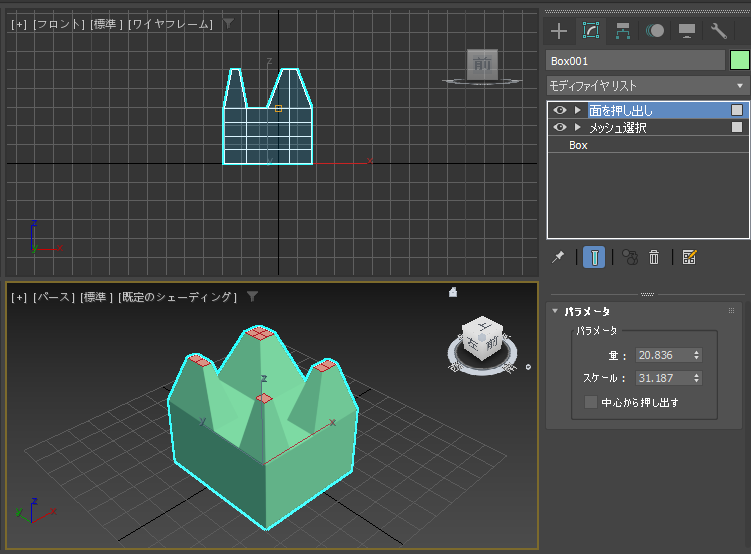Remove modifier using the trash icon
This screenshot has height=554, width=751.
point(654,257)
